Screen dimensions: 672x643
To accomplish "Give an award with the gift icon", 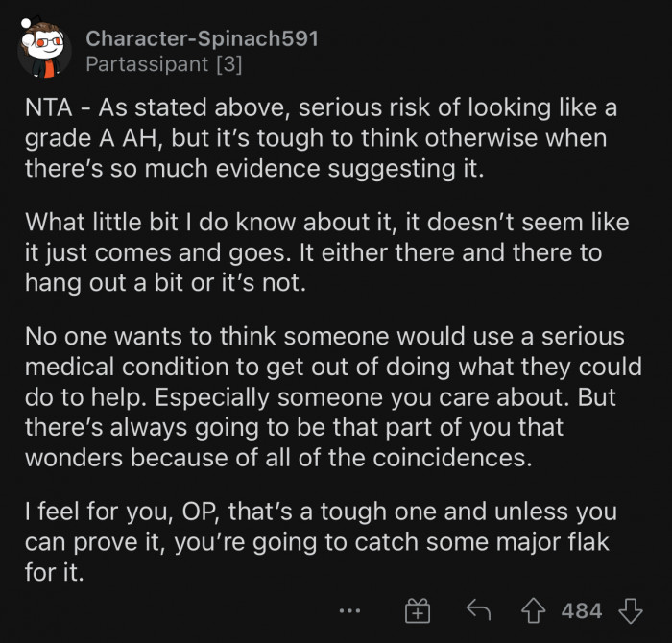I will coord(417,610).
